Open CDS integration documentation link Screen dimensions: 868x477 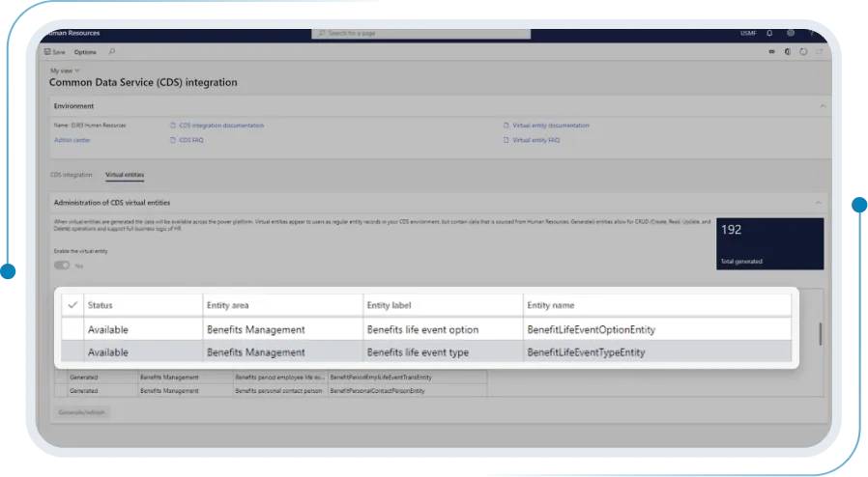pos(221,126)
